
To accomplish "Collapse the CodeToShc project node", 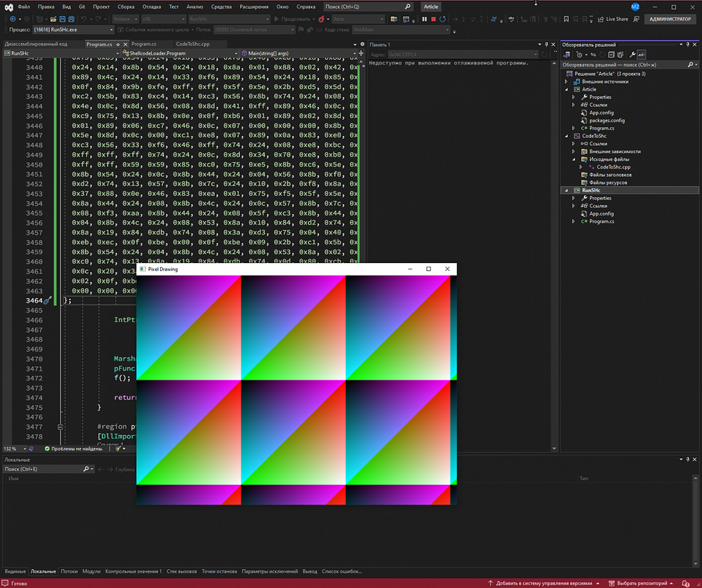I will click(567, 135).
